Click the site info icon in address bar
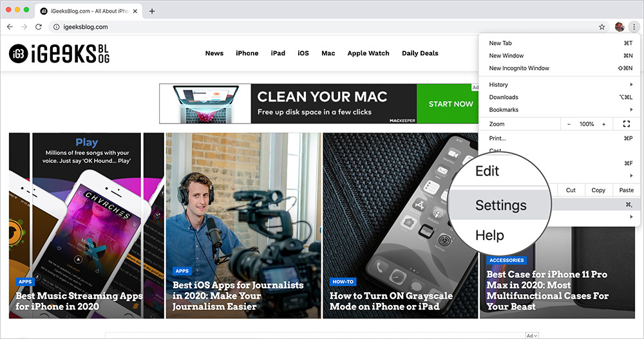Image resolution: width=644 pixels, height=339 pixels. pos(56,27)
